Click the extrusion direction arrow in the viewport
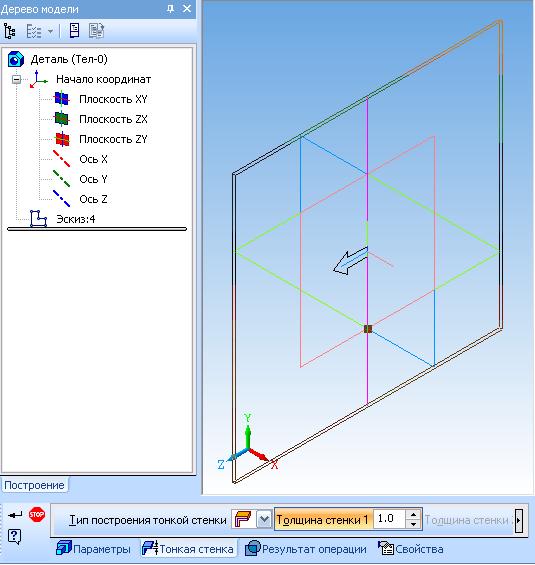Screen dimensions: 535x565 click(350, 261)
